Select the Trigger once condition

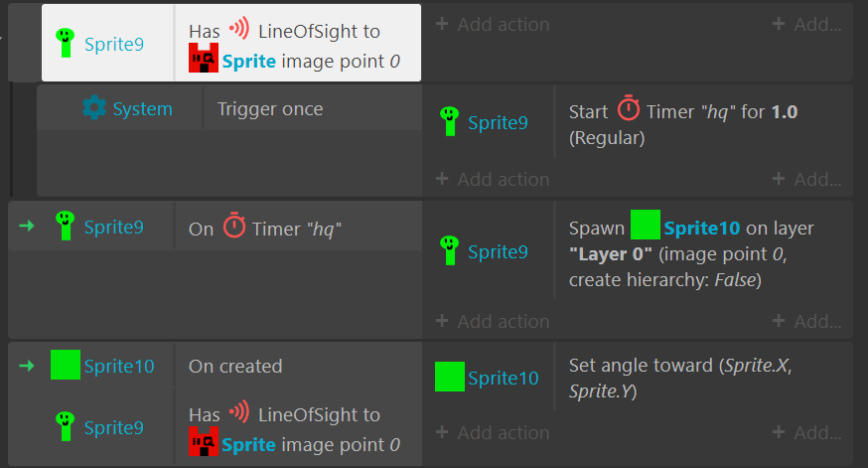click(270, 109)
